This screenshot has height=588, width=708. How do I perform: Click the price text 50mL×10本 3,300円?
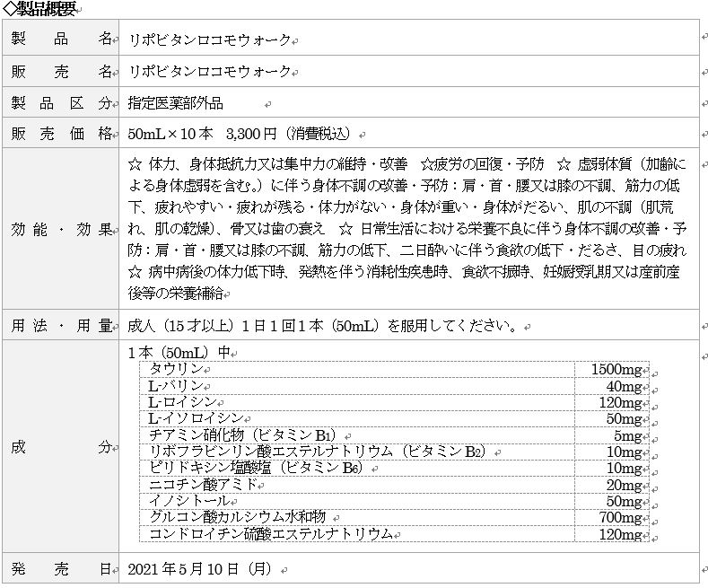point(202,134)
